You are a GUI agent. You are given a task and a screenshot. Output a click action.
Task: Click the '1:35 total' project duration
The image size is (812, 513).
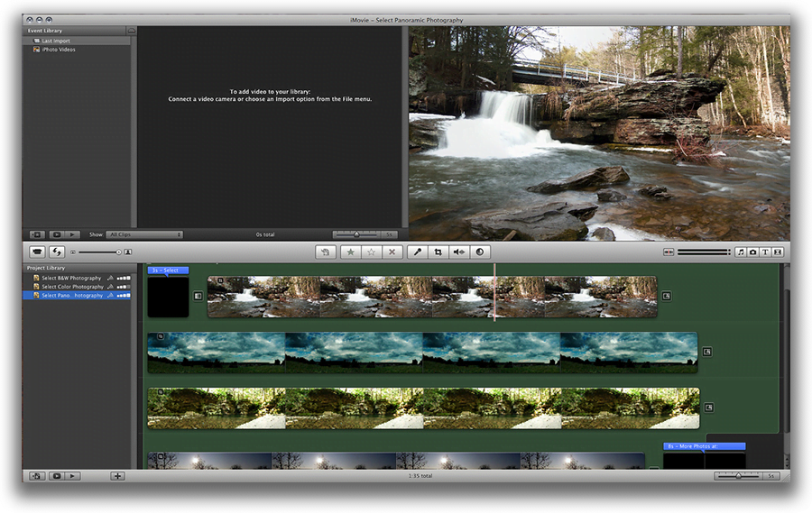coord(420,476)
